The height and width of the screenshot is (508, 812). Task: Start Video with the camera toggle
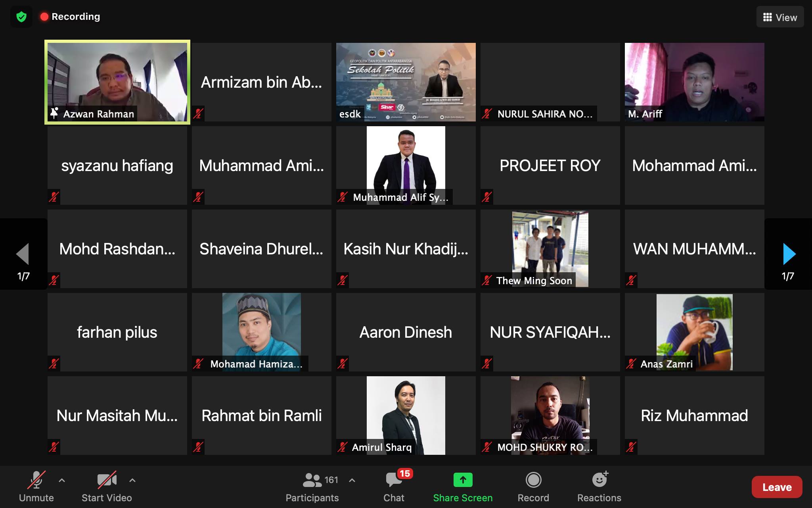click(107, 487)
